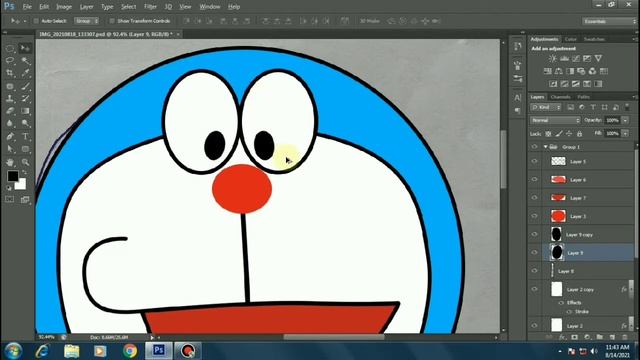This screenshot has width=640, height=360.
Task: Select the Zoom tool in toolbox
Action: pos(25,162)
